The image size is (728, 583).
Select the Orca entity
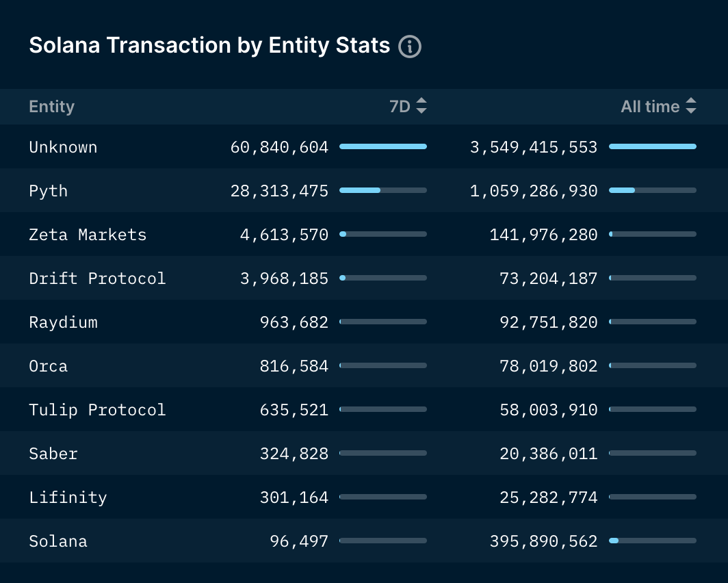click(49, 366)
